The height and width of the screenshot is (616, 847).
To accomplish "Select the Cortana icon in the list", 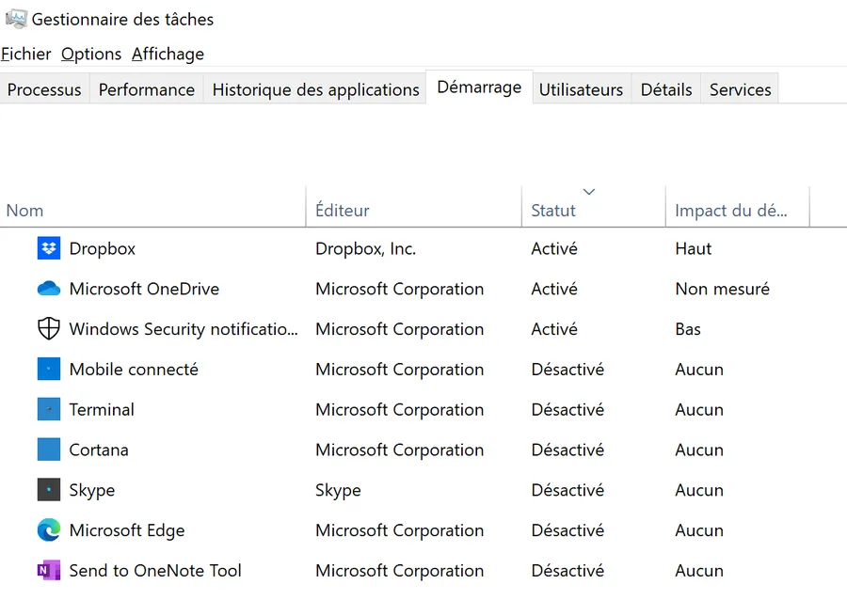I will coord(49,450).
